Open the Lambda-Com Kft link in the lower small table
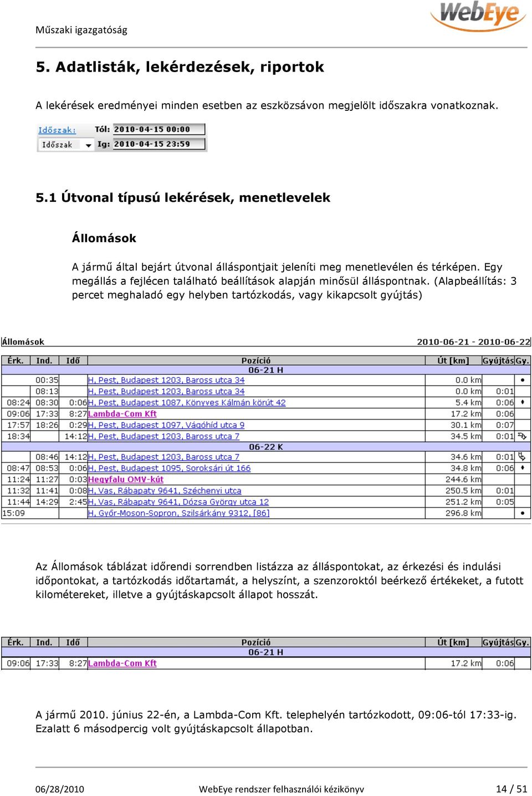 tap(122, 663)
